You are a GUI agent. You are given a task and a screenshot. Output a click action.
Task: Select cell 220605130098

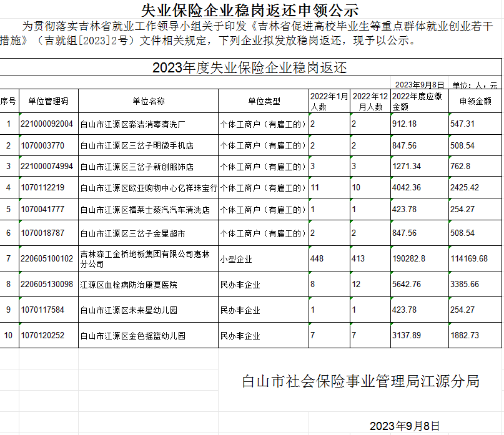click(49, 284)
